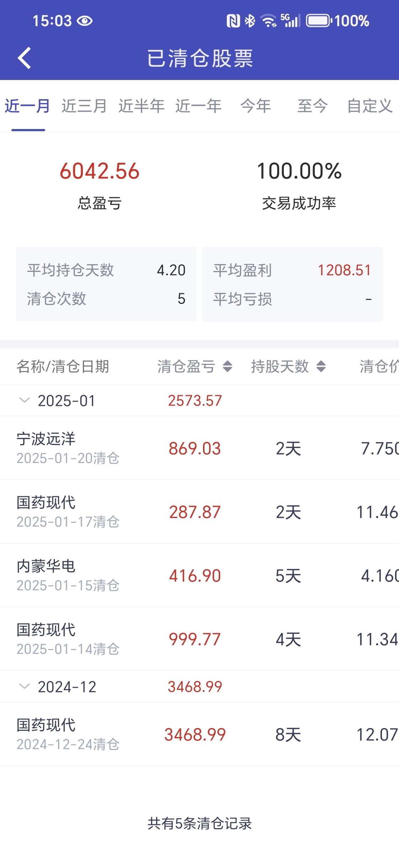Select the 今年 tab

tap(256, 106)
